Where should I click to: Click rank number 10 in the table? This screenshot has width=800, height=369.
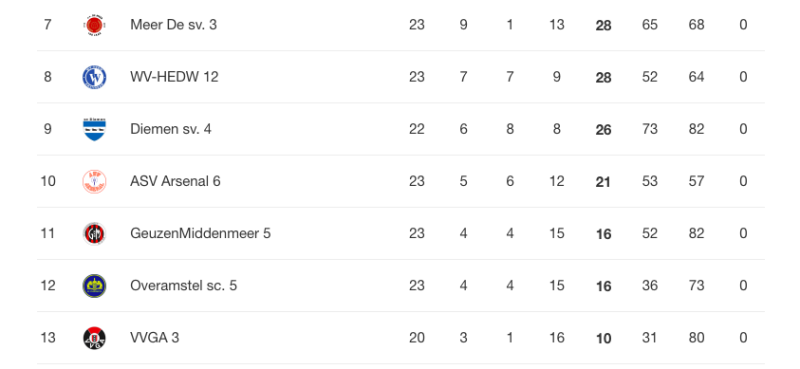[x=48, y=181]
